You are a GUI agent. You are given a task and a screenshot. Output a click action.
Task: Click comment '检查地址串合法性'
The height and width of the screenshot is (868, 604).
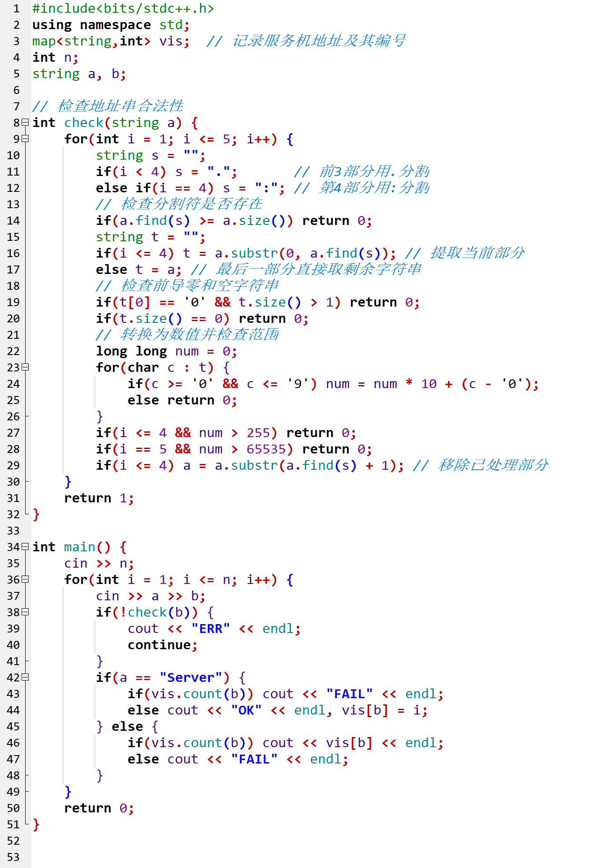point(120,106)
